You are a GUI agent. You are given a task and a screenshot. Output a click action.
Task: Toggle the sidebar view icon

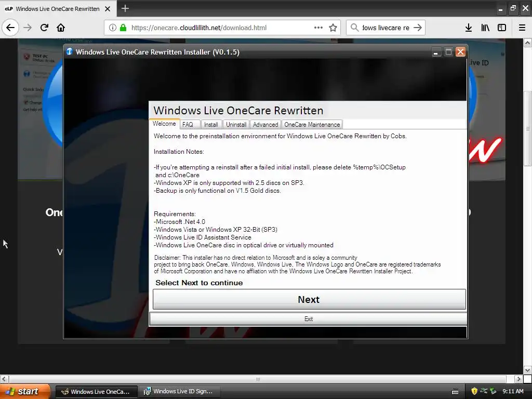pos(502,28)
